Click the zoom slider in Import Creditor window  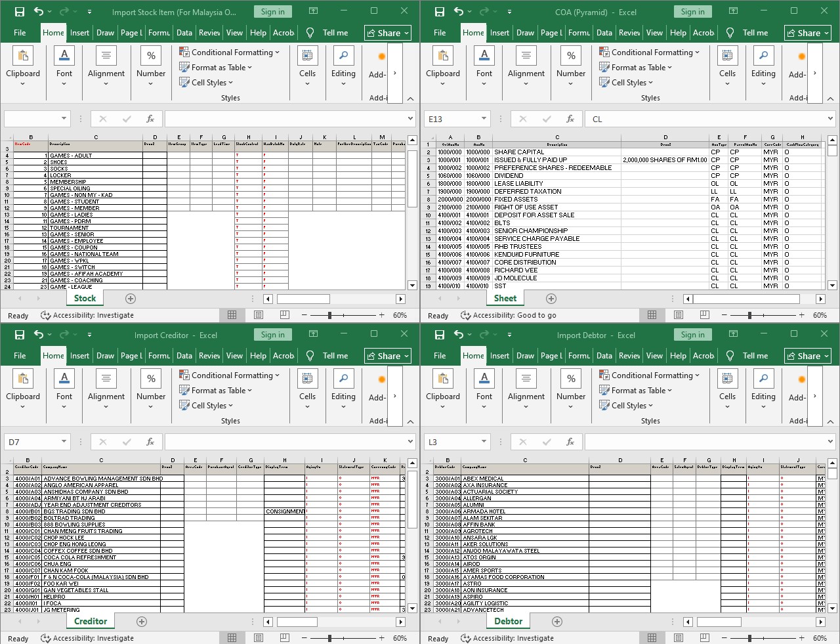329,638
